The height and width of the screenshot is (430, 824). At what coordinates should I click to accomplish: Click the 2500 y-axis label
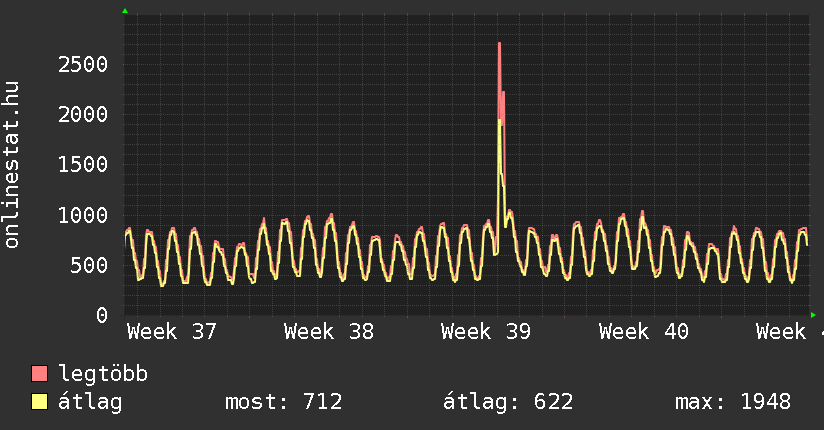[x=83, y=65]
